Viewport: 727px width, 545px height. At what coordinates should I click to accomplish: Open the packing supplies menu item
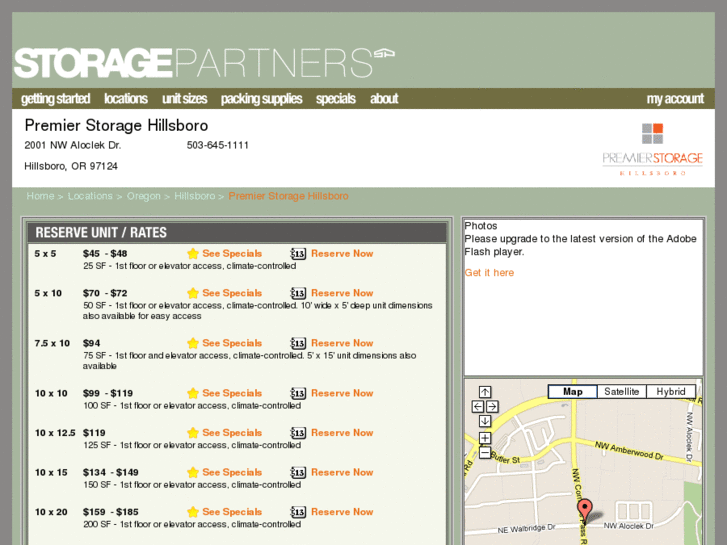tap(261, 98)
